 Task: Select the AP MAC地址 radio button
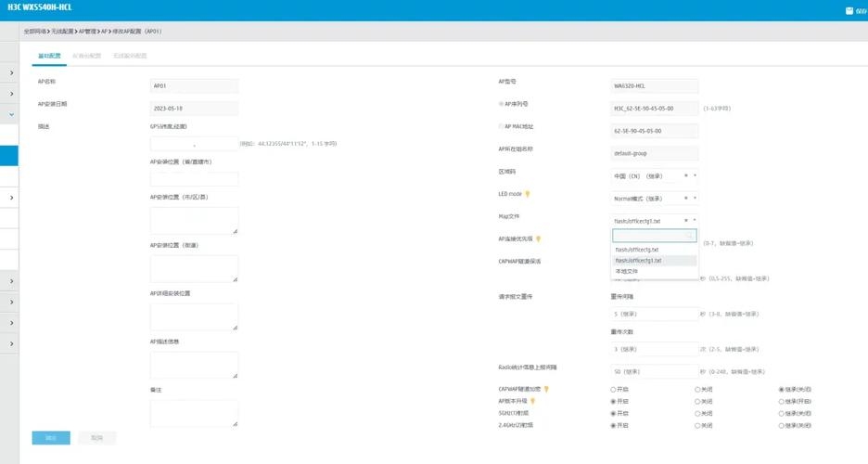tap(501, 126)
